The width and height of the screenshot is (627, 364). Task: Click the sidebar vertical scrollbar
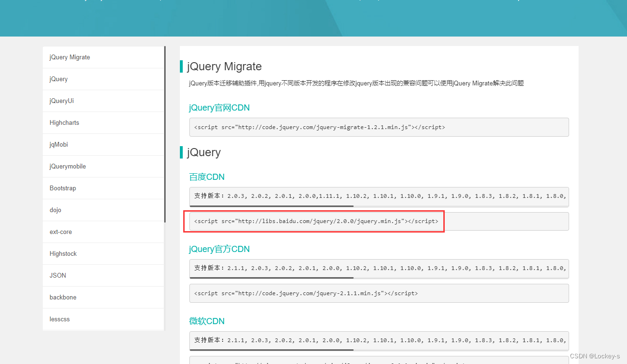(x=165, y=134)
